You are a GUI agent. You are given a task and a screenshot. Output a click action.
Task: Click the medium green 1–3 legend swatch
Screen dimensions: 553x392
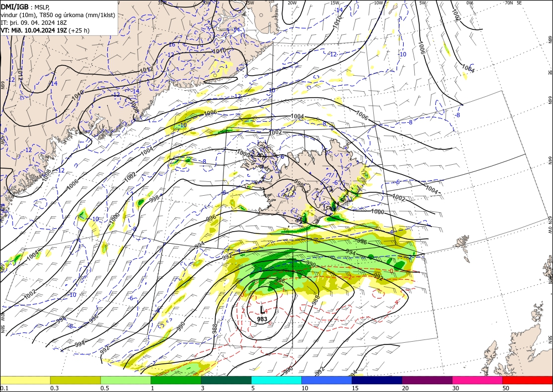(x=176, y=380)
